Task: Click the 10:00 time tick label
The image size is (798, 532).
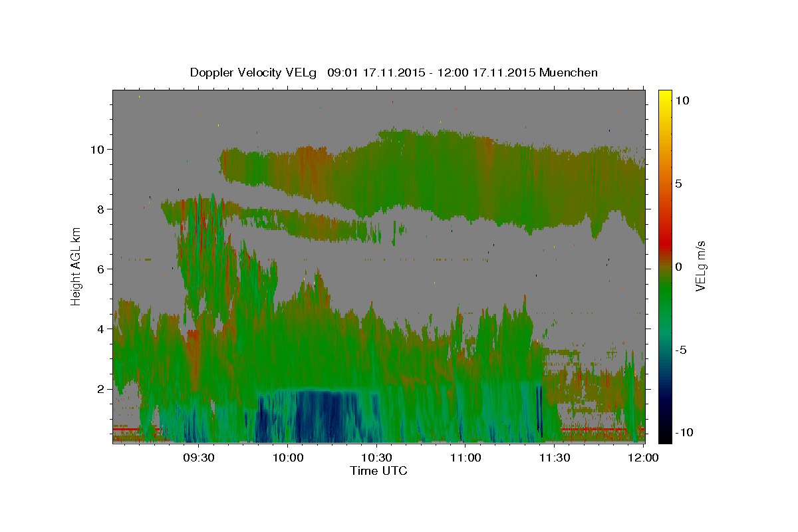Action: click(x=289, y=458)
